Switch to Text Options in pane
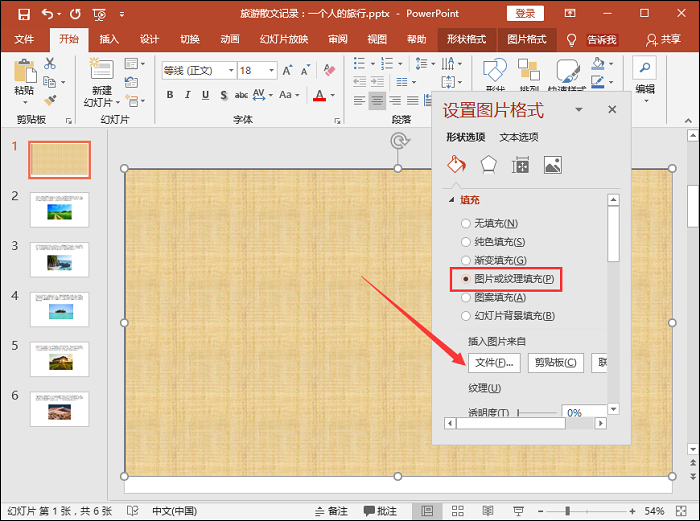 click(519, 137)
